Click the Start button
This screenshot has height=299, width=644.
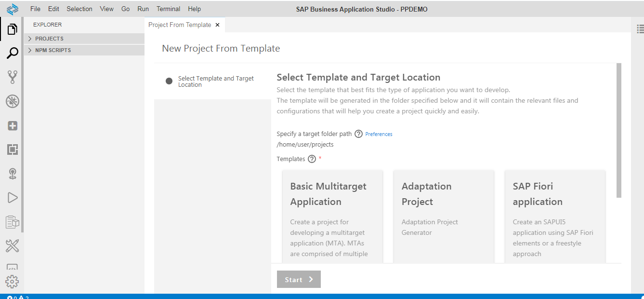tap(299, 279)
